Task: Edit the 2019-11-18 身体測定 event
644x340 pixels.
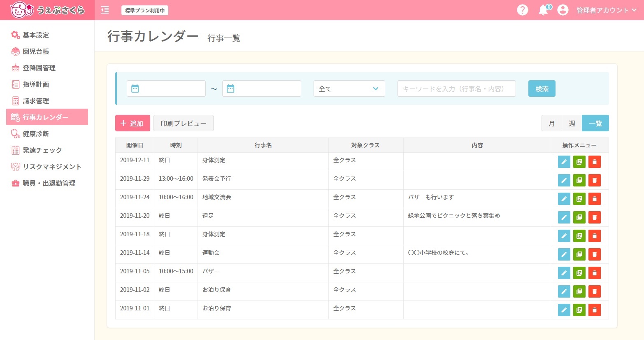Action: (564, 236)
